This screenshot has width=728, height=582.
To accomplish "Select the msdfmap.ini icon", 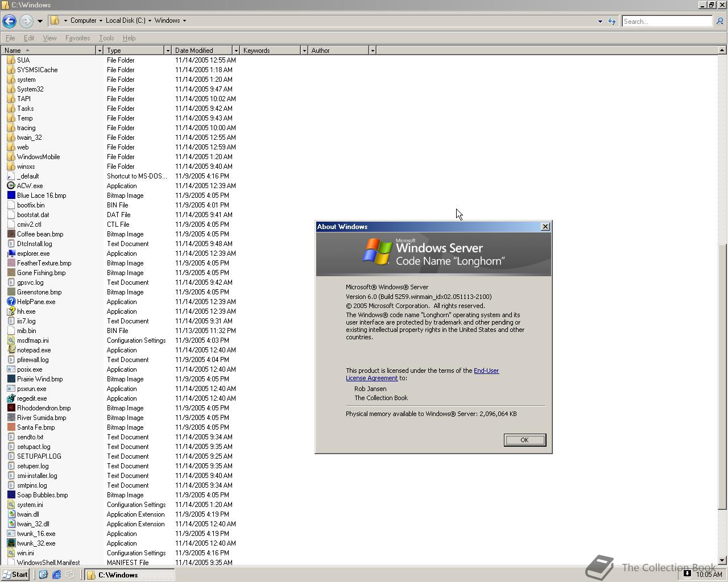I will point(11,340).
